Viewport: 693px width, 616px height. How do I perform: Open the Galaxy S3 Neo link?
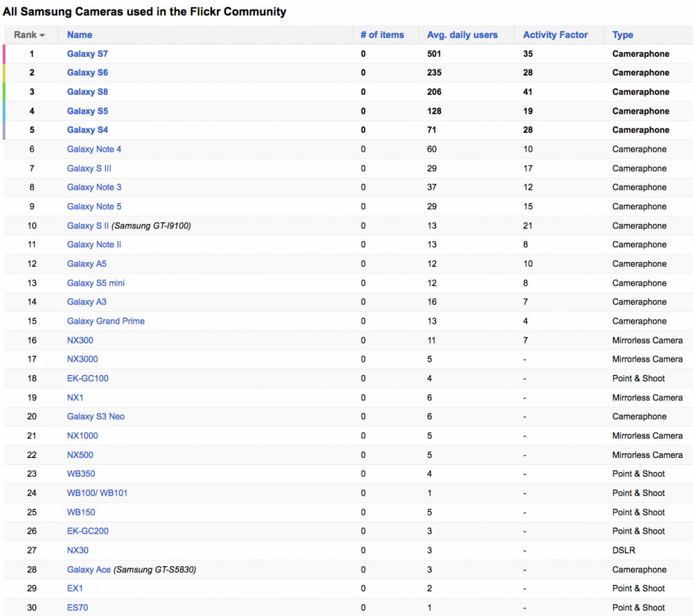96,416
